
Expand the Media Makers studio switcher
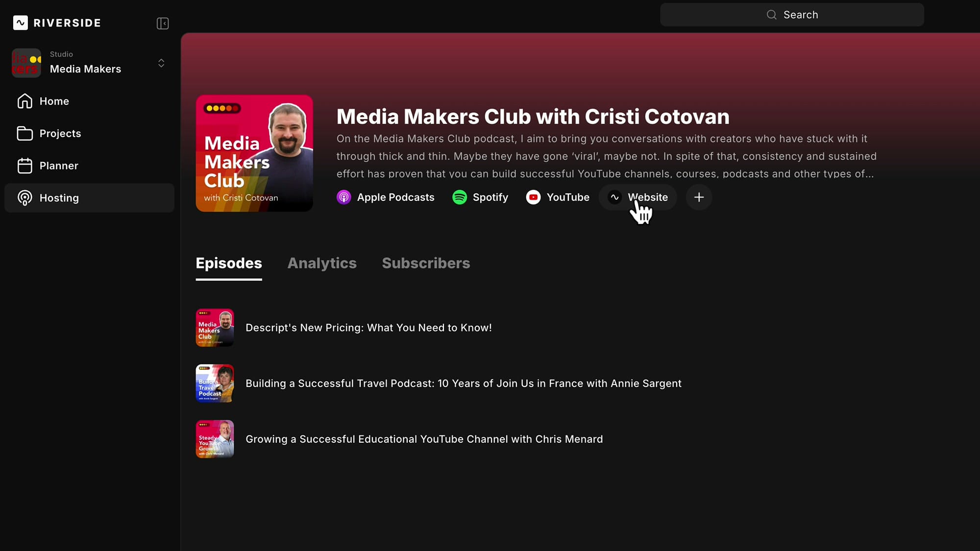tap(161, 63)
